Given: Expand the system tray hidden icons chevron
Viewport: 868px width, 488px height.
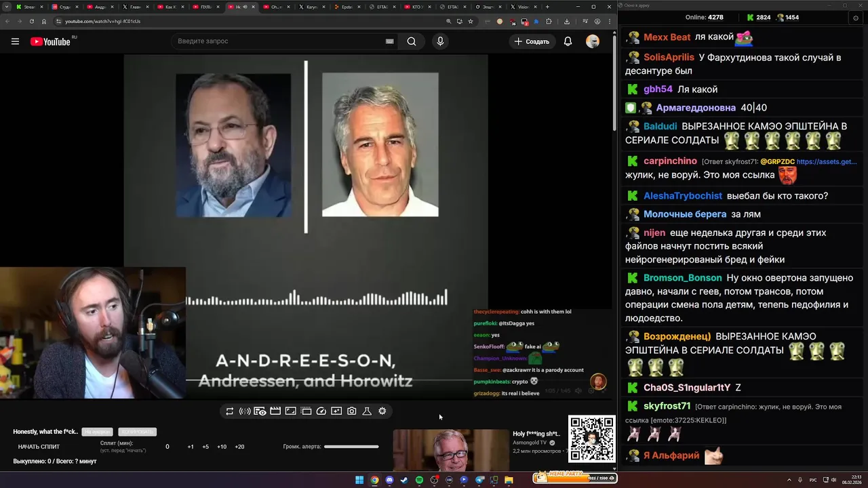Looking at the screenshot, I should 789,480.
